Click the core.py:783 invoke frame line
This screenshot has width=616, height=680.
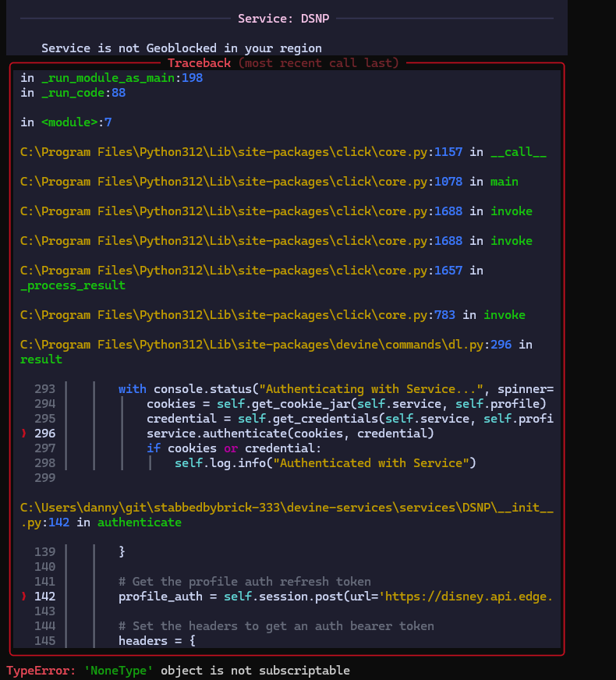pyautogui.click(x=273, y=315)
